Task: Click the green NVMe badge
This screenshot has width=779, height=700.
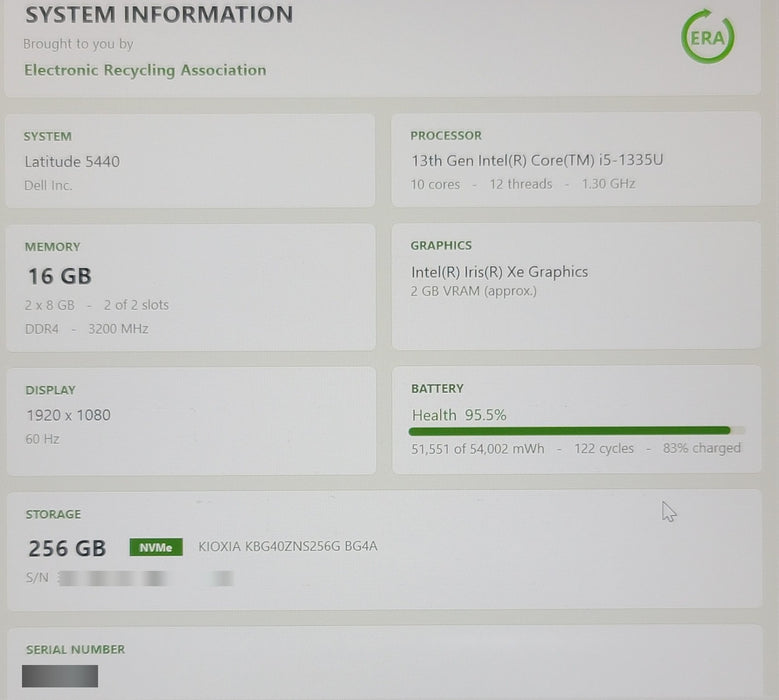Action: point(156,547)
